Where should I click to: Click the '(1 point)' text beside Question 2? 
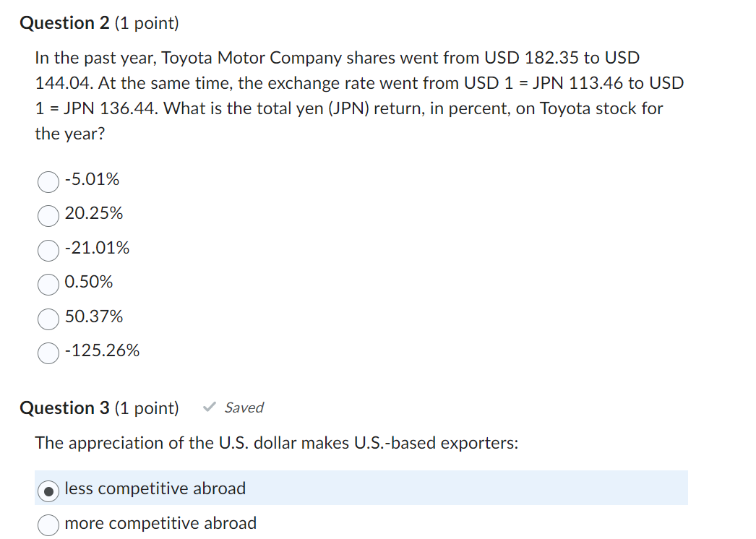coord(147,23)
